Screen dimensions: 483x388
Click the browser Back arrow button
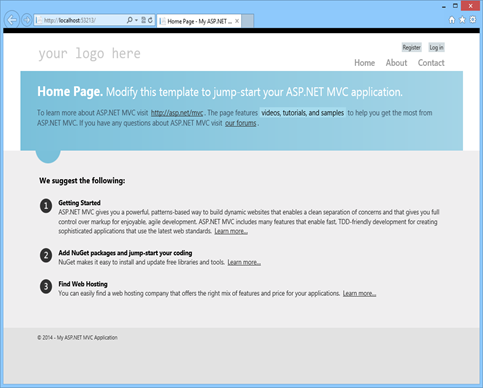pos(12,20)
